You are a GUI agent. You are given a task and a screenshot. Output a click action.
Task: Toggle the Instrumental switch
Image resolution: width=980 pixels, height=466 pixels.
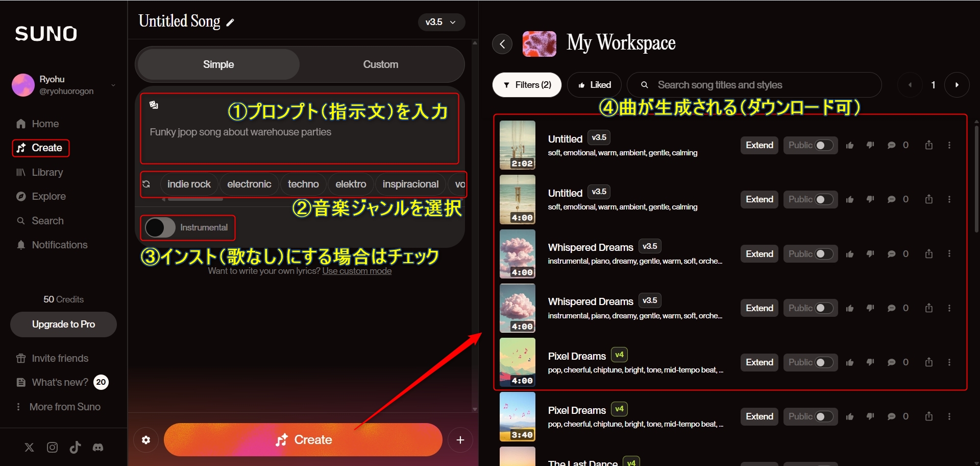[x=160, y=227]
